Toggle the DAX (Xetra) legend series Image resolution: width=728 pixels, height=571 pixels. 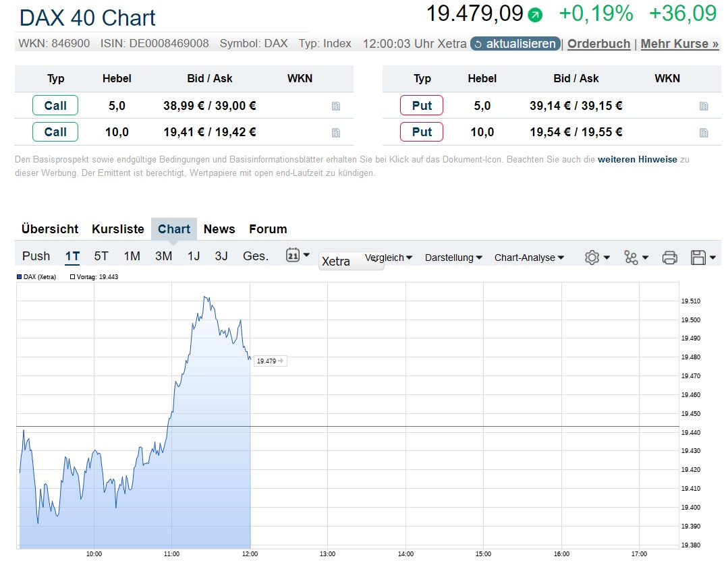point(20,277)
